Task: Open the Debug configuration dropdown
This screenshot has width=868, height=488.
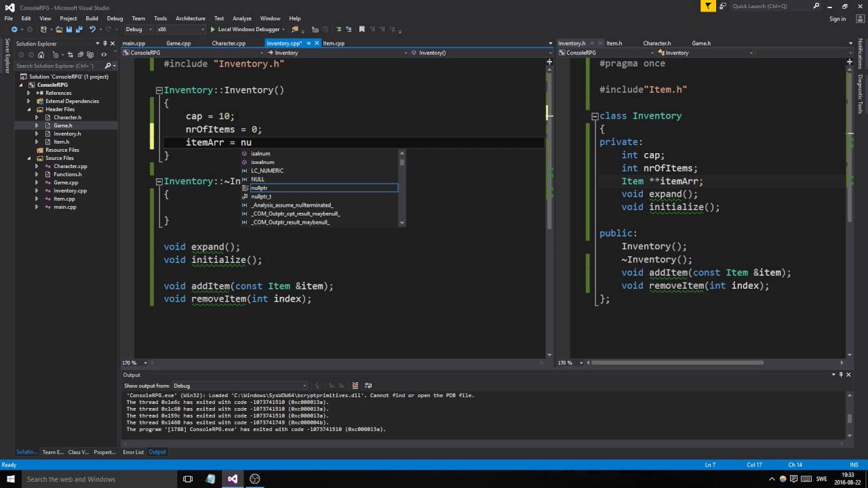Action: tap(150, 29)
